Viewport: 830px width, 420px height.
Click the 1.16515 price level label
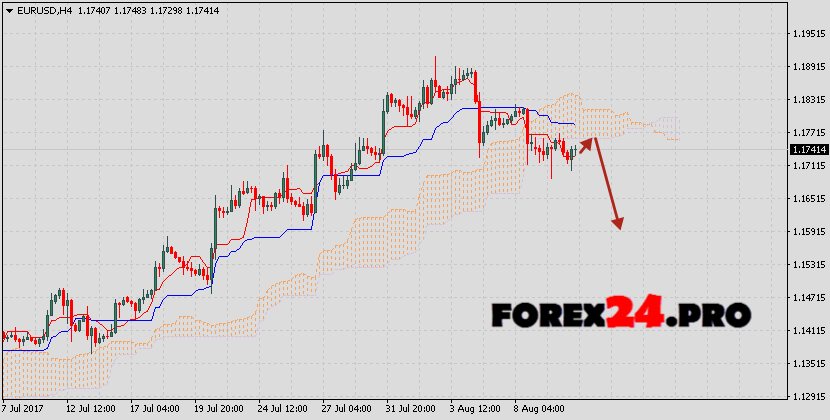806,199
